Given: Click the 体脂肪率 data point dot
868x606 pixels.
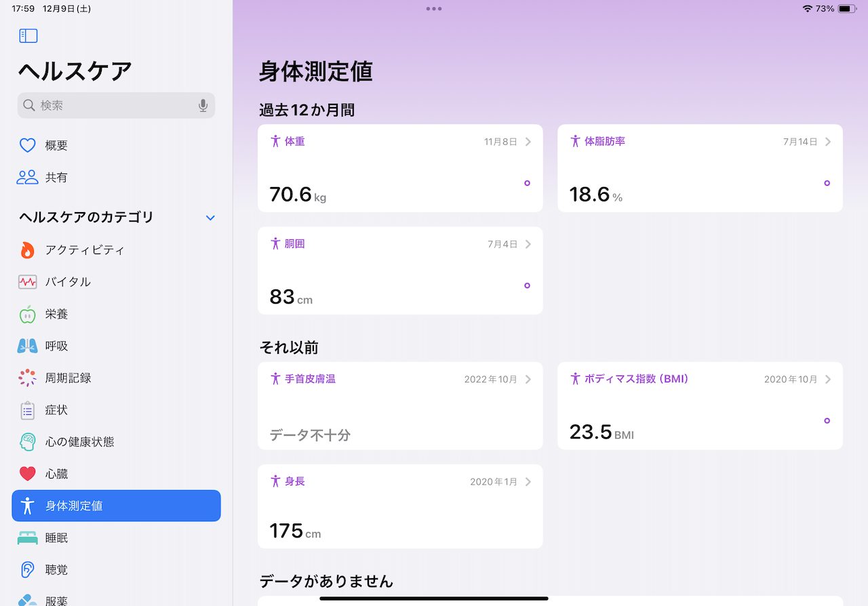Looking at the screenshot, I should (x=827, y=183).
